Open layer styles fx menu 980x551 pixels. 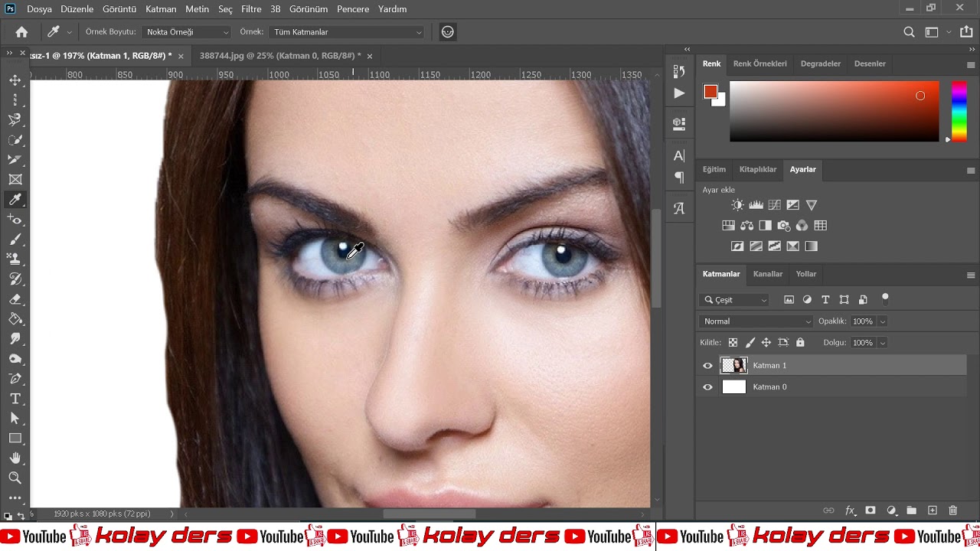click(849, 510)
